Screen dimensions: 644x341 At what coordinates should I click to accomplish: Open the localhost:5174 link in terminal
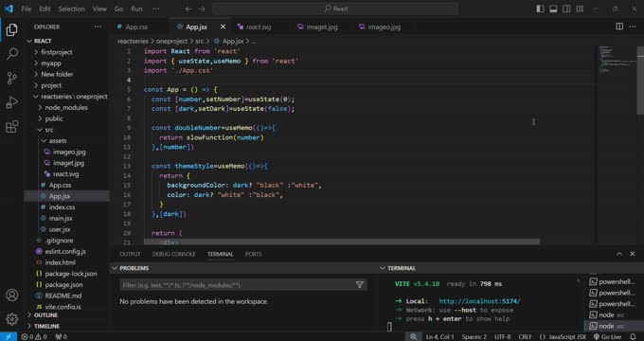pos(479,301)
